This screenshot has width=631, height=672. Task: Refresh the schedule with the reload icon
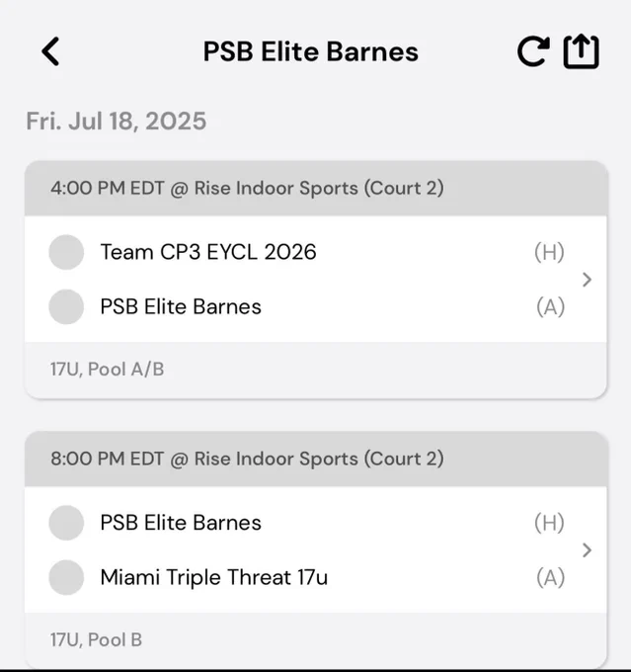click(533, 51)
